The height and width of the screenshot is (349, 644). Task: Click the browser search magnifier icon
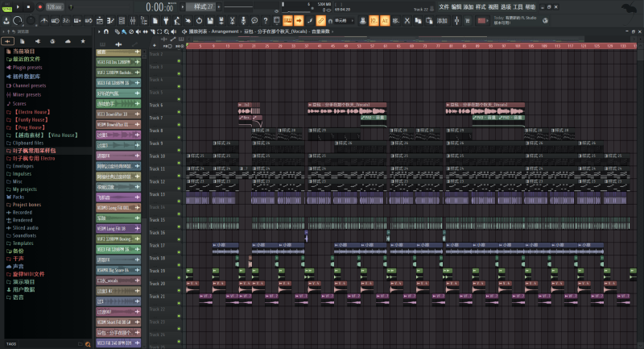88,344
